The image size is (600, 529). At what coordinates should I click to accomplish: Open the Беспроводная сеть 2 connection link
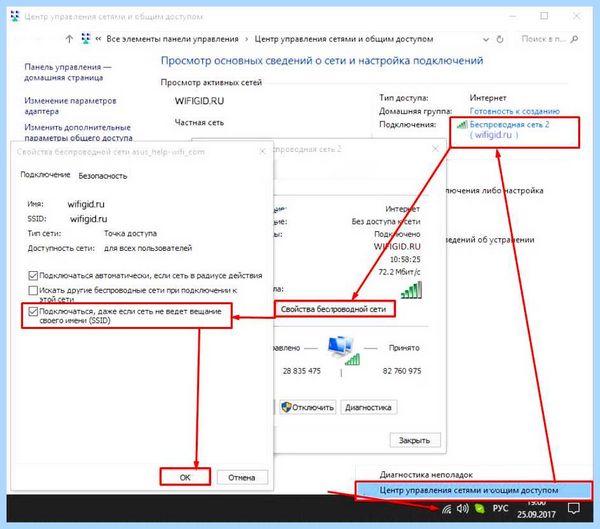tap(509, 124)
